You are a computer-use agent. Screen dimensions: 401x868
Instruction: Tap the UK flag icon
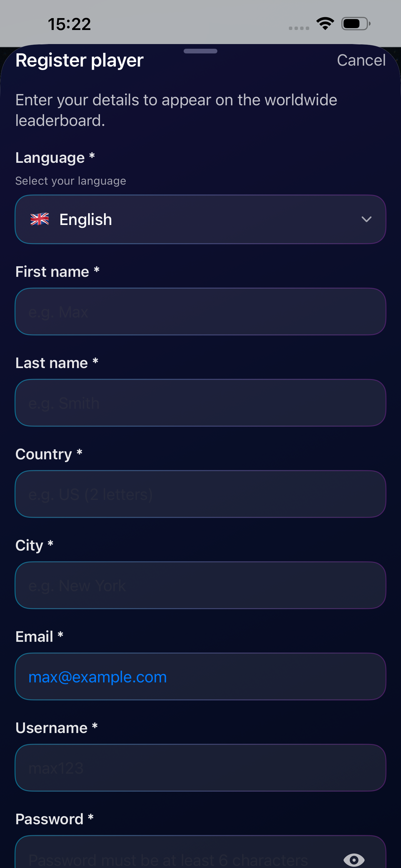coord(40,219)
